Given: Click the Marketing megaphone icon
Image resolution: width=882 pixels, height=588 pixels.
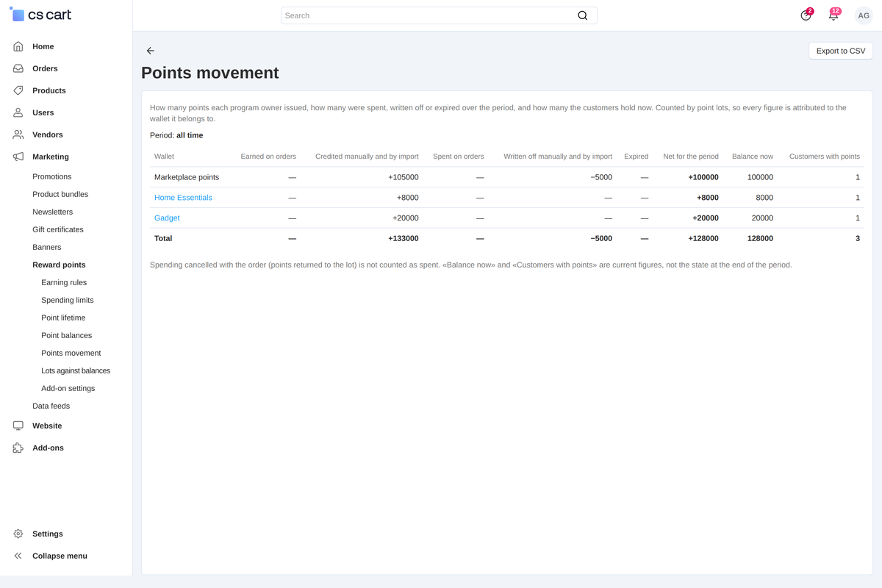Looking at the screenshot, I should 18,157.
